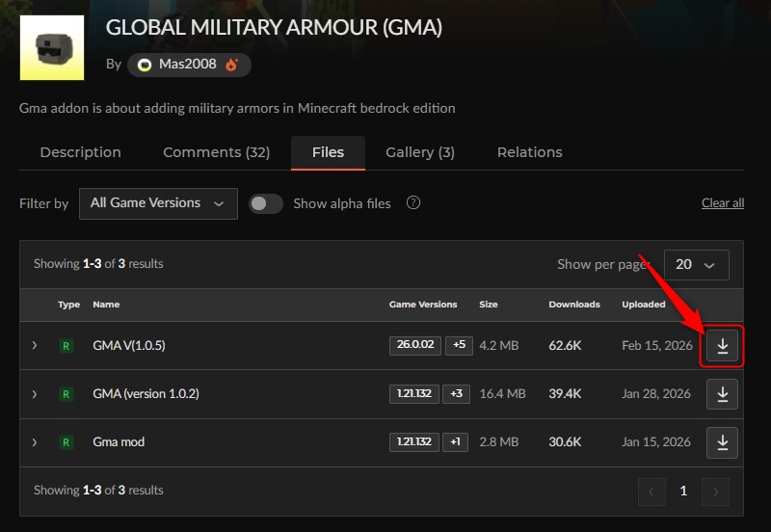Click the GLOBAL MILITARY ARMOUR (GMA) title
771x532 pixels.
point(274,28)
